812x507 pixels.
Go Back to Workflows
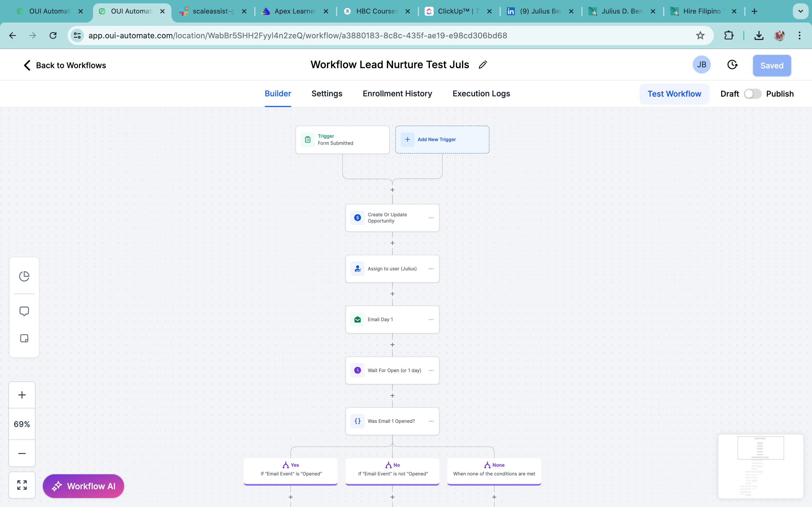[x=65, y=65]
